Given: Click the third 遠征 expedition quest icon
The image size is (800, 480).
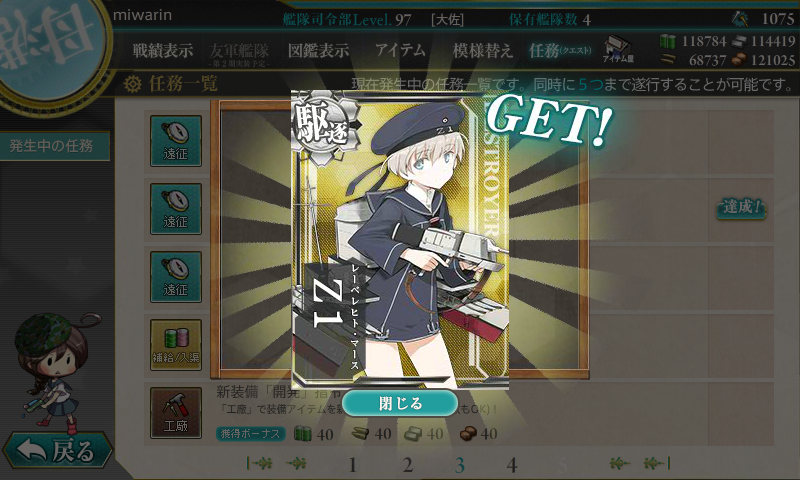Looking at the screenshot, I should (176, 276).
